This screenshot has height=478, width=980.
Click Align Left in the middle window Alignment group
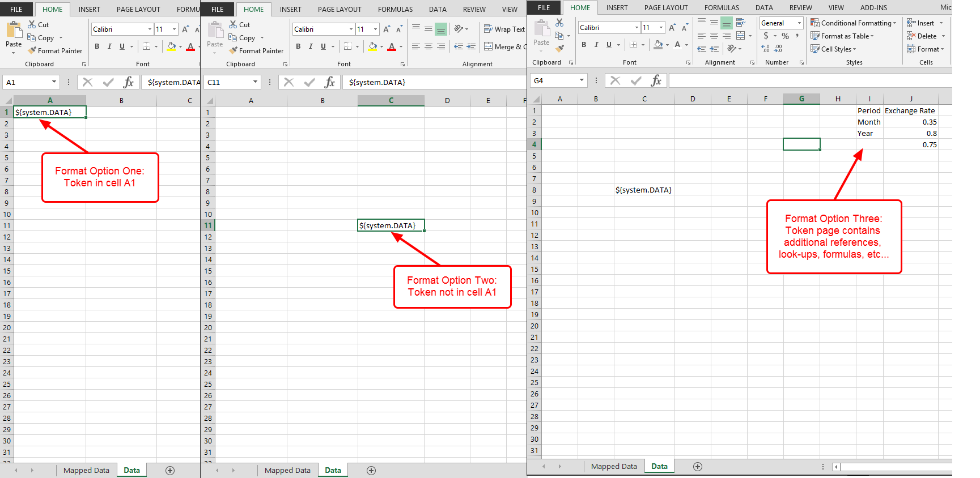(416, 46)
